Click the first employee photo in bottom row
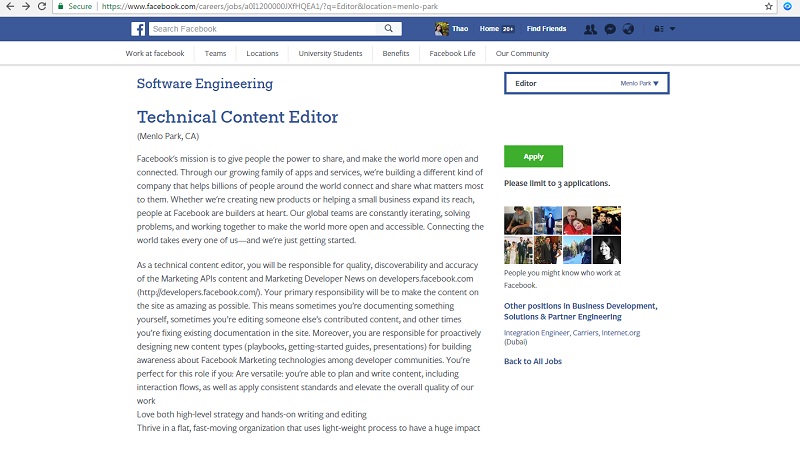Screen dimensions: 800x449 (518, 250)
